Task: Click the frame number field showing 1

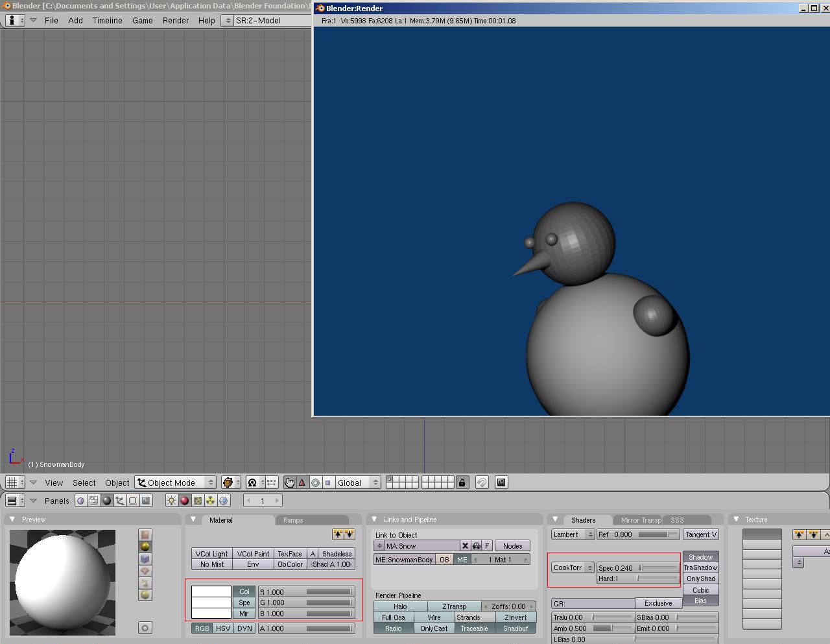Action: 263,501
